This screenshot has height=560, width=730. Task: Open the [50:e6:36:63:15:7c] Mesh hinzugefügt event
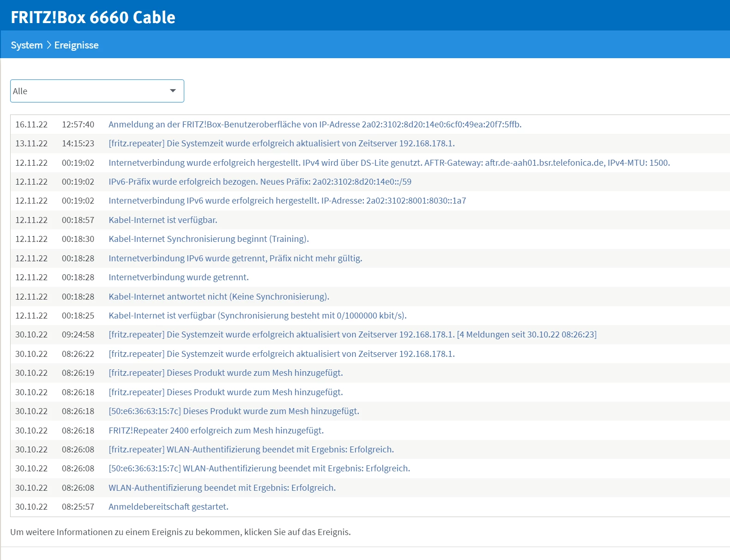(x=234, y=411)
